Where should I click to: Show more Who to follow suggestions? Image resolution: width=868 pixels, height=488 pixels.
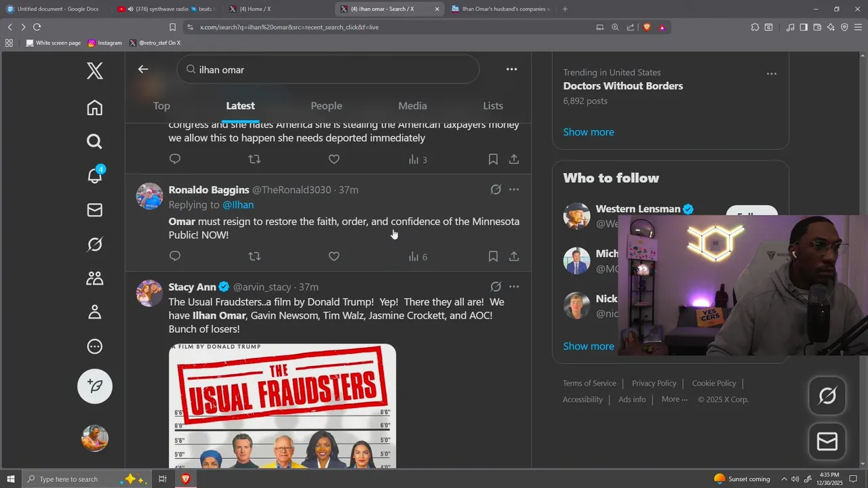(x=589, y=346)
